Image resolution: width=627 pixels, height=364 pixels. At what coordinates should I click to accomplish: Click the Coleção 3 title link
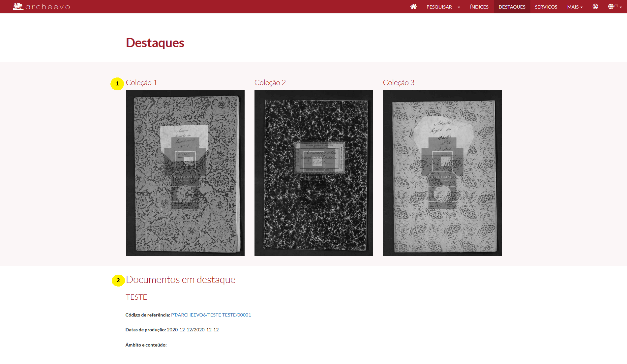pyautogui.click(x=399, y=83)
